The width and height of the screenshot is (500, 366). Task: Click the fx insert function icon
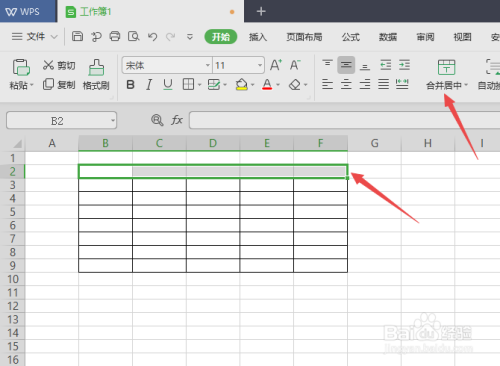click(177, 120)
